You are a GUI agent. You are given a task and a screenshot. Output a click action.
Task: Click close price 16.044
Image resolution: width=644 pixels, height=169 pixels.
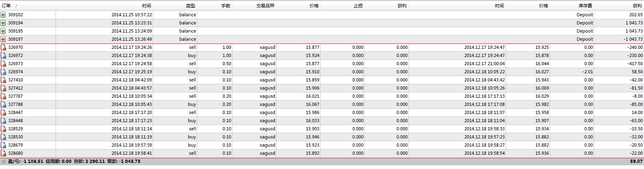(x=542, y=64)
